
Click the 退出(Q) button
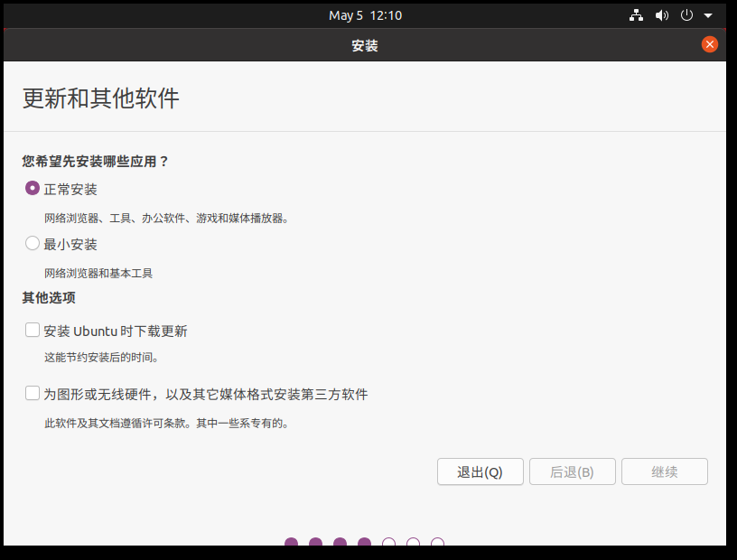click(x=480, y=471)
